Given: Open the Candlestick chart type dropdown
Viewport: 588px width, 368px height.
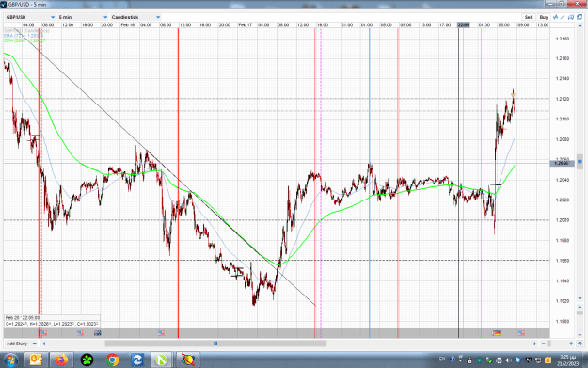Looking at the screenshot, I should pos(135,17).
